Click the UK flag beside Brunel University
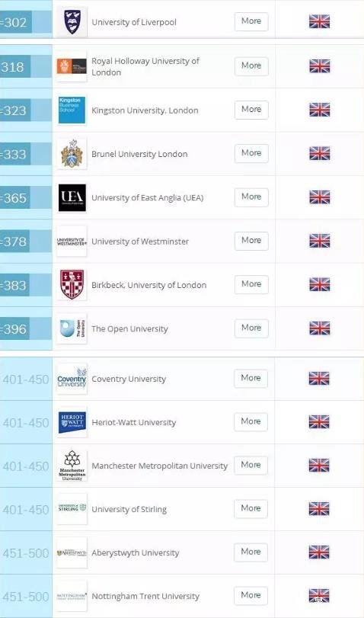The image size is (364, 618). click(x=320, y=153)
